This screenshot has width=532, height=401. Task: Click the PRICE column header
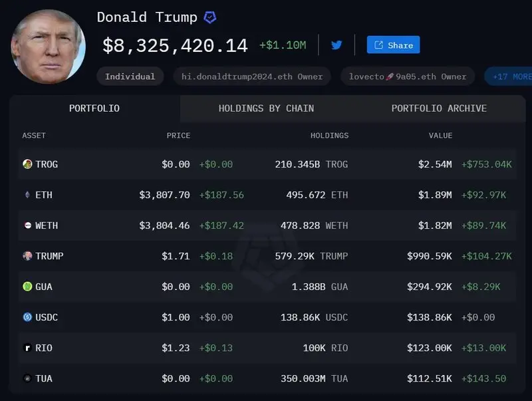pyautogui.click(x=178, y=136)
